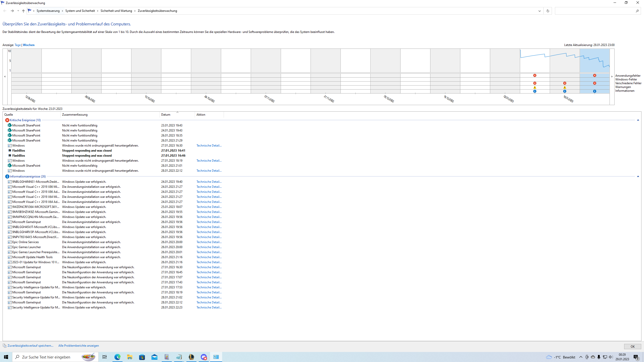
Task: Open Microsoft Edge from the taskbar
Action: (117, 357)
